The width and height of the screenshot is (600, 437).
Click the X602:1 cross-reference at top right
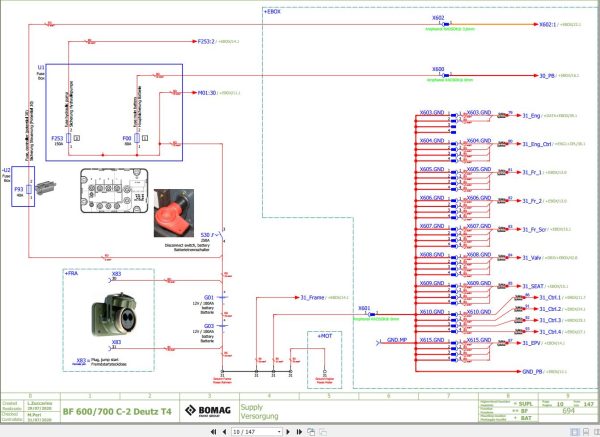coord(548,24)
